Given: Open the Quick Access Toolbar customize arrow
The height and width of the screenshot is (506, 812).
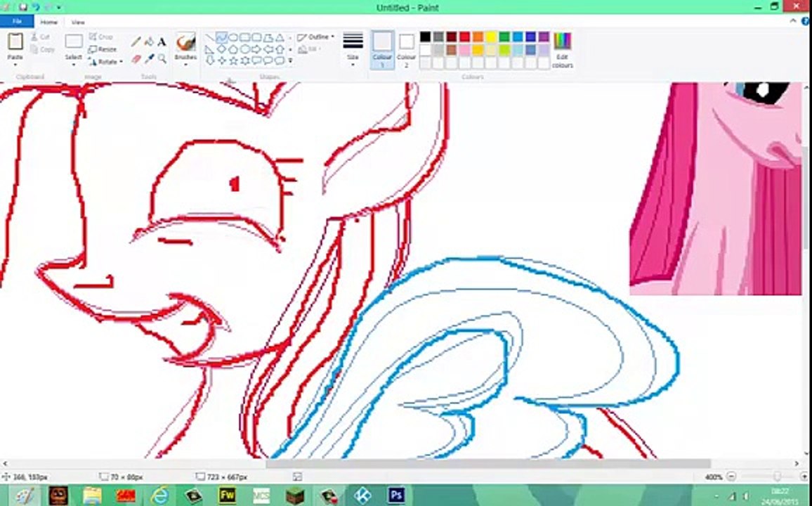Looking at the screenshot, I should pyautogui.click(x=58, y=7).
